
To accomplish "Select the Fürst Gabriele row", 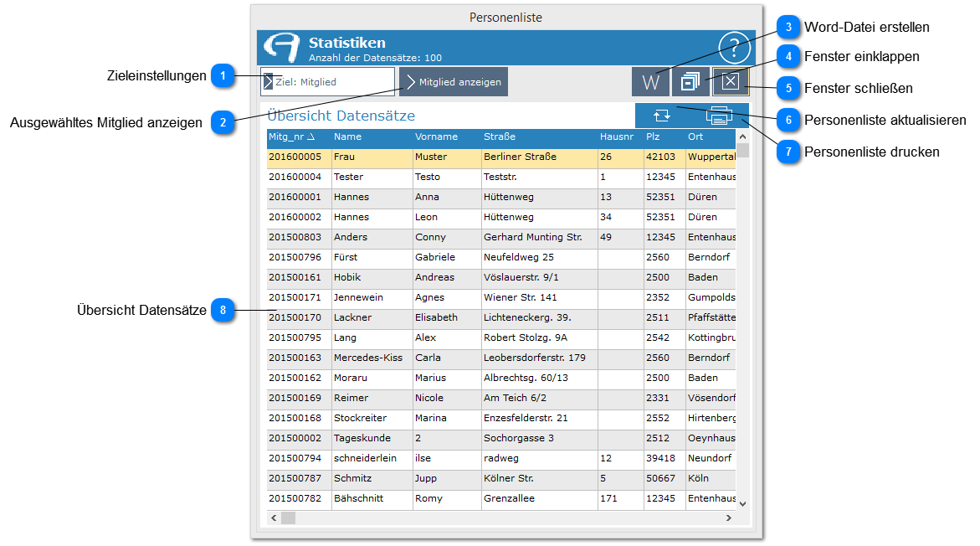I will 501,258.
